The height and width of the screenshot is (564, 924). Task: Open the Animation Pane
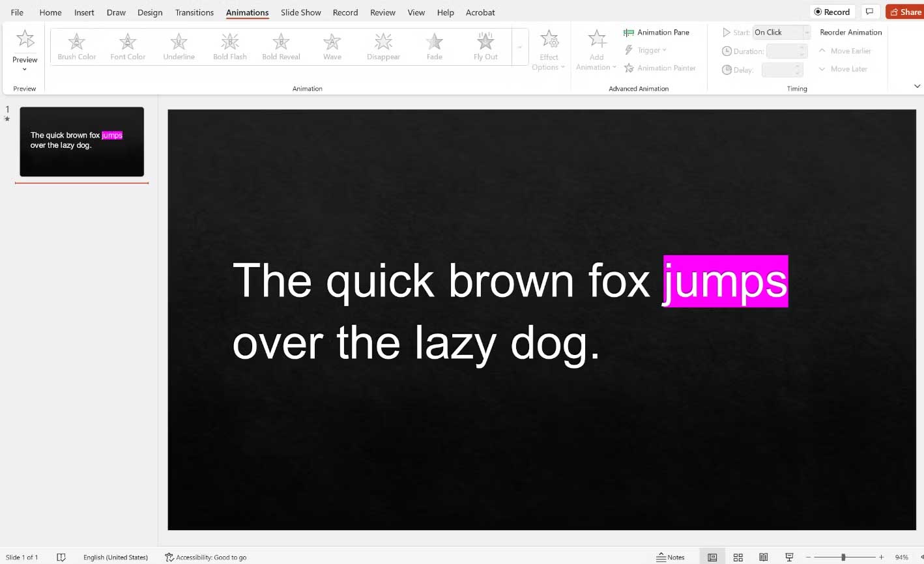pyautogui.click(x=656, y=33)
